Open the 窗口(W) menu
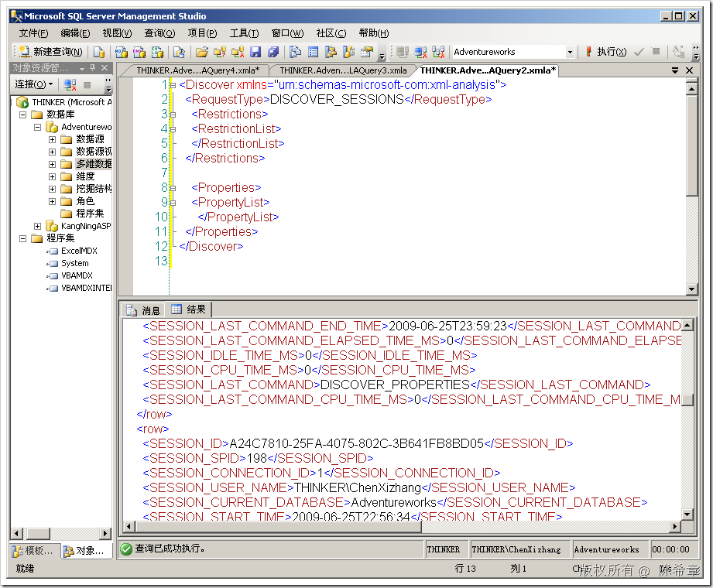Viewport: 713px width, 588px height. [x=287, y=32]
